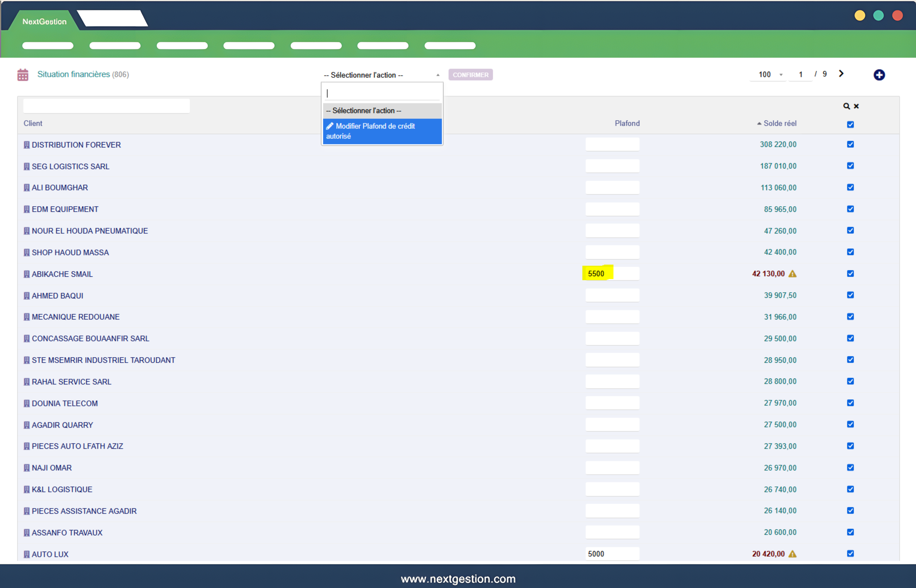Click the search magnifier icon in table header

[846, 106]
